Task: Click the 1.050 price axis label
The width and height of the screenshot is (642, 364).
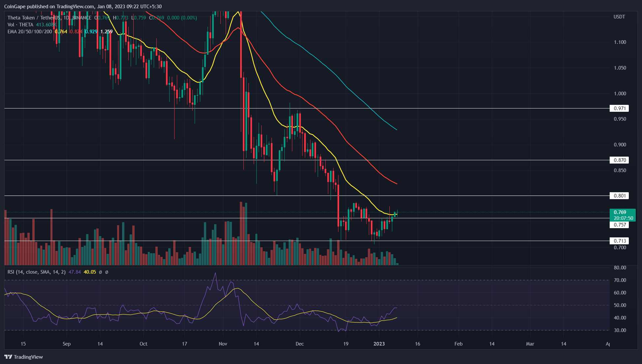Action: [620, 68]
